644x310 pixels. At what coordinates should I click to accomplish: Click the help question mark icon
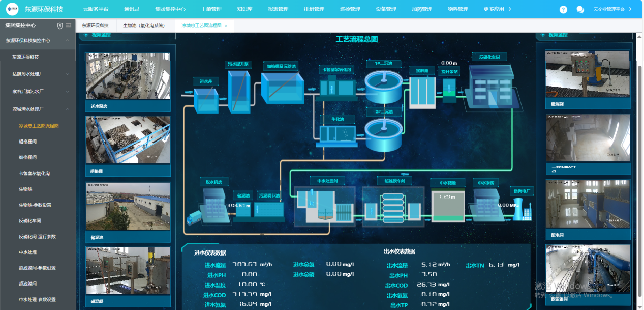[563, 10]
